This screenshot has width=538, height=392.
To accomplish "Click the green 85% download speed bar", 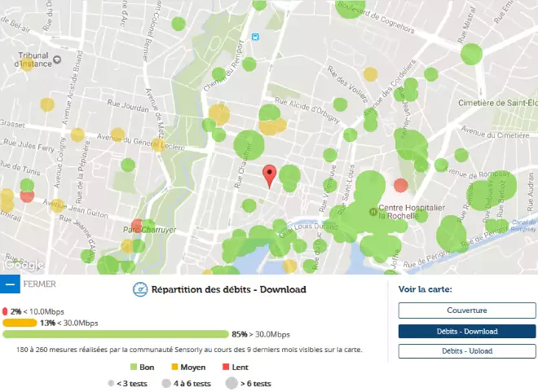I will pos(116,334).
